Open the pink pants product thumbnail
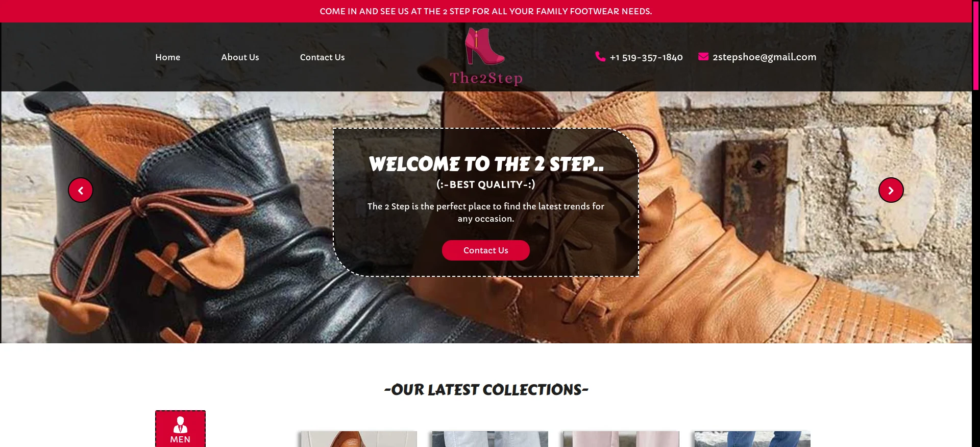Viewport: 980px width, 447px height. [x=621, y=439]
